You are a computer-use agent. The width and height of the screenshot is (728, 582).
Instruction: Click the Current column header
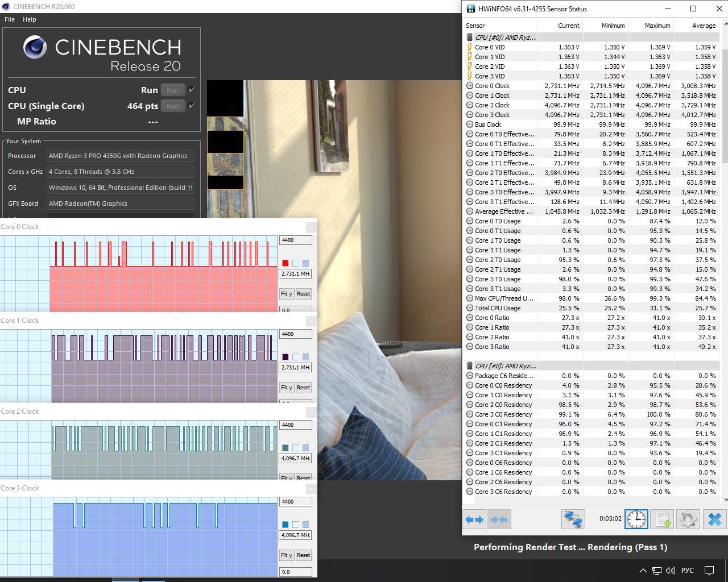[x=560, y=26]
